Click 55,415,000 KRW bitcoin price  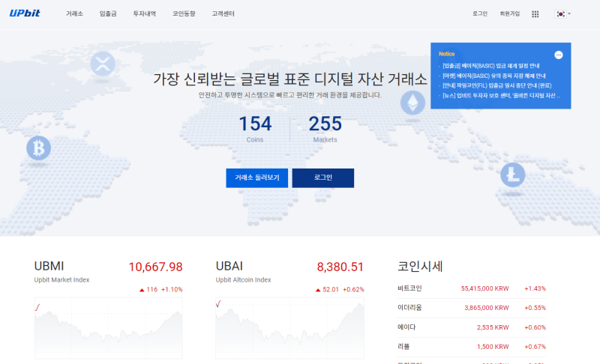tap(484, 289)
